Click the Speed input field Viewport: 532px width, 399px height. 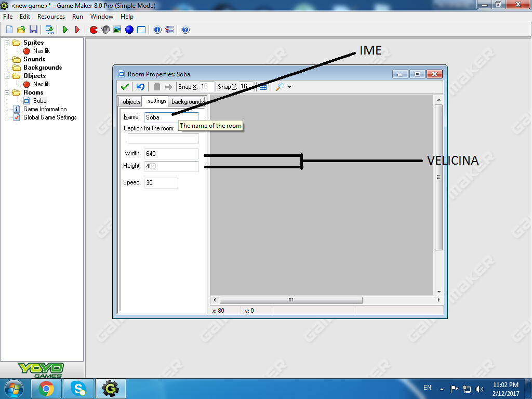pyautogui.click(x=161, y=183)
